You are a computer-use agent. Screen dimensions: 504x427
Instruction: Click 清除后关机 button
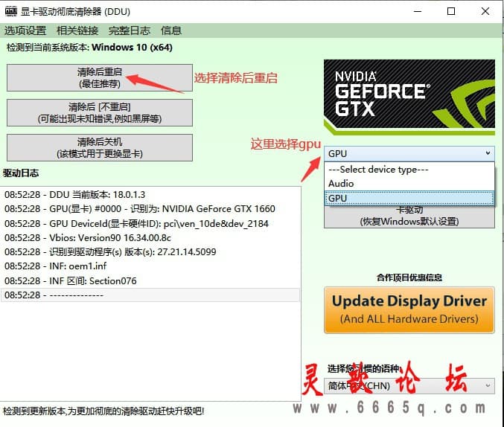100,148
